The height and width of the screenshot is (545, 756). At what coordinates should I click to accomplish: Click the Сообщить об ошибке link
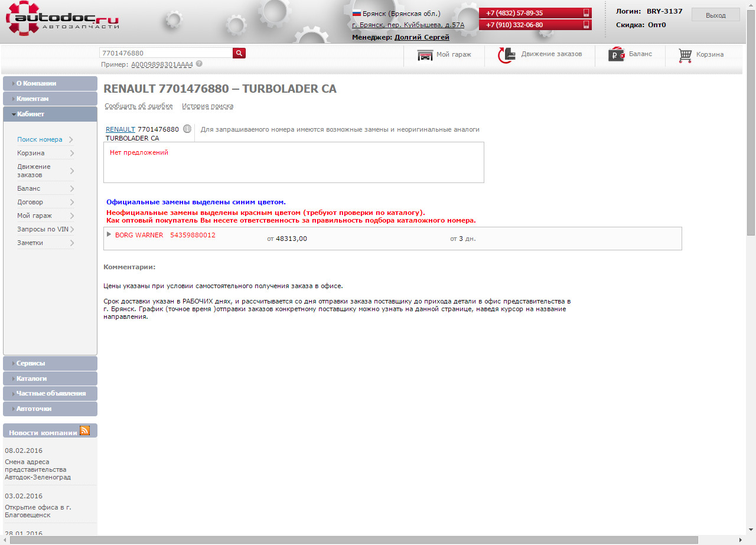point(139,106)
